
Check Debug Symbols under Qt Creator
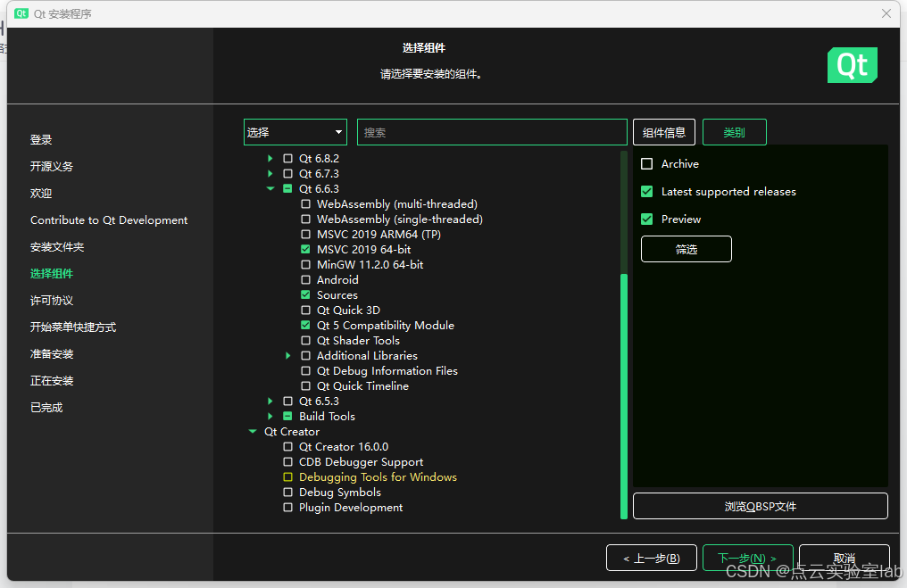[287, 492]
